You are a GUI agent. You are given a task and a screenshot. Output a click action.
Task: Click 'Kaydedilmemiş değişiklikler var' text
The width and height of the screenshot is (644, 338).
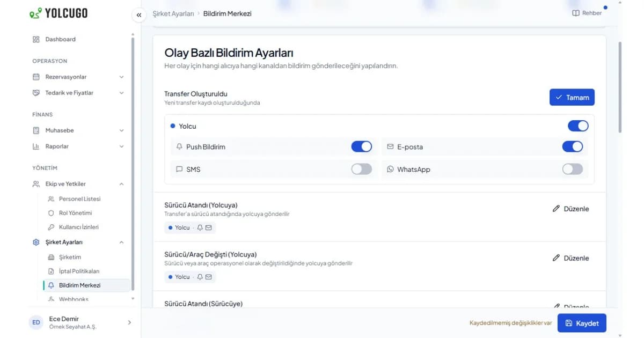point(511,323)
